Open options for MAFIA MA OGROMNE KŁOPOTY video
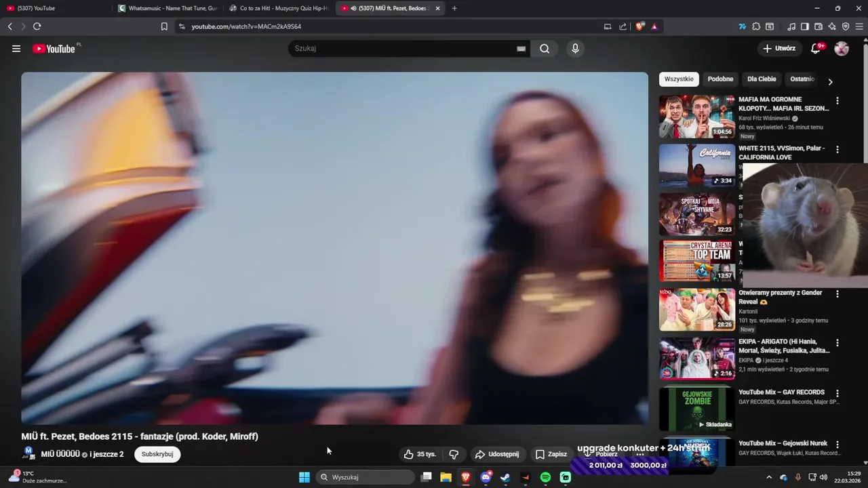 point(837,100)
